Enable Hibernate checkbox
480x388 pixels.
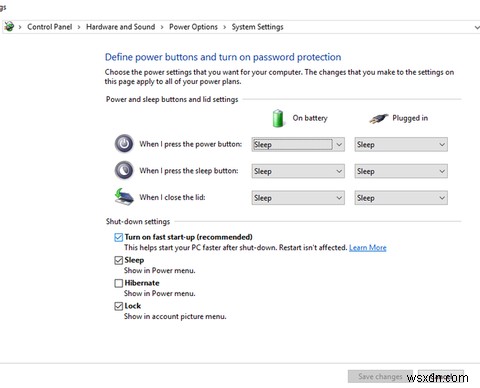(118, 283)
